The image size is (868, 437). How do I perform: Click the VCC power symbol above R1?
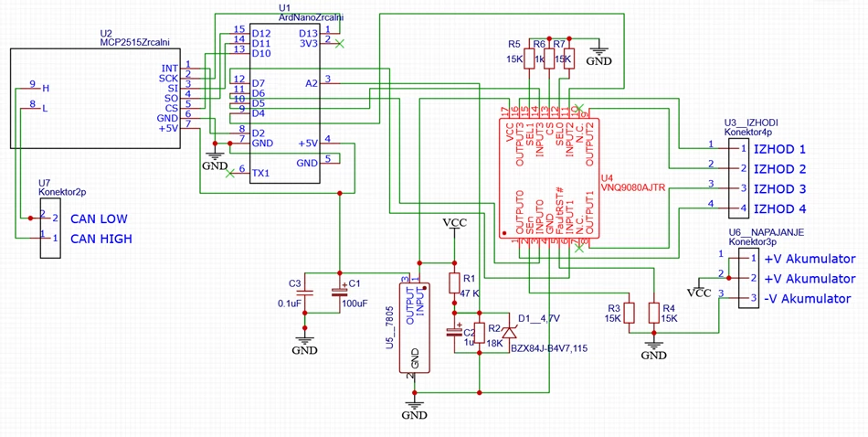[454, 227]
